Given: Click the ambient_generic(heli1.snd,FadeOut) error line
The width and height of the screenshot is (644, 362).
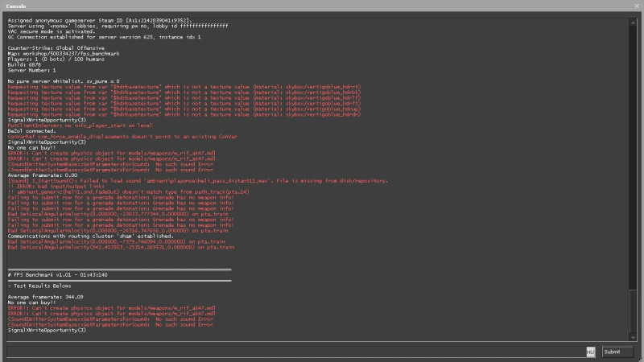Looking at the screenshot, I should click(128, 191).
